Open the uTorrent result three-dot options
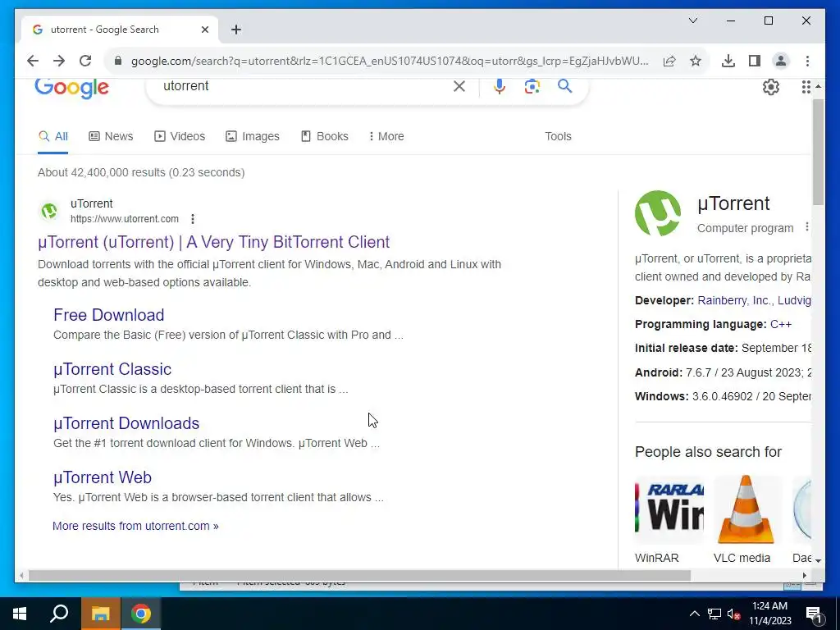840x630 pixels. pyautogui.click(x=192, y=218)
